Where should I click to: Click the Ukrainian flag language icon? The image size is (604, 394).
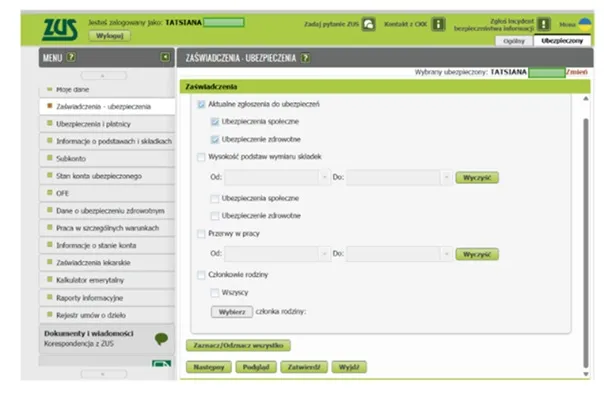585,24
